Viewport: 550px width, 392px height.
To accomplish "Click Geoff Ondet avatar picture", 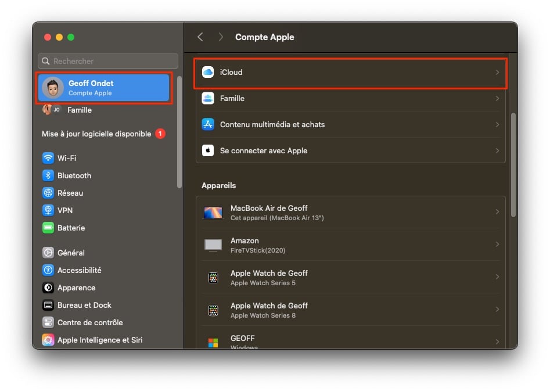I will pyautogui.click(x=53, y=88).
